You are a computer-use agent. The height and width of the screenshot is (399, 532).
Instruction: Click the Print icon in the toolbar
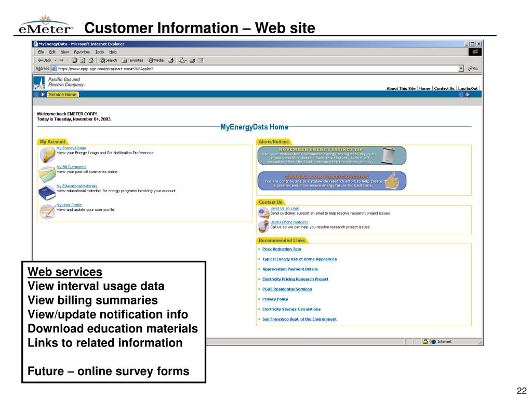[x=192, y=60]
